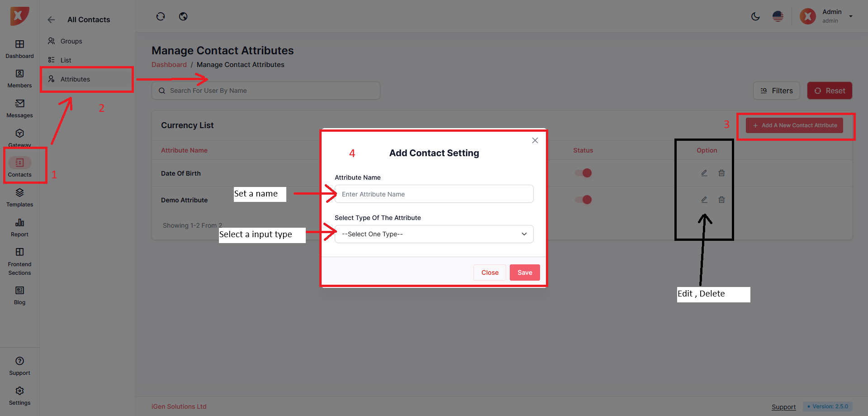Image resolution: width=868 pixels, height=416 pixels.
Task: Expand Select Type Of The Attribute dropdown
Action: pyautogui.click(x=434, y=234)
